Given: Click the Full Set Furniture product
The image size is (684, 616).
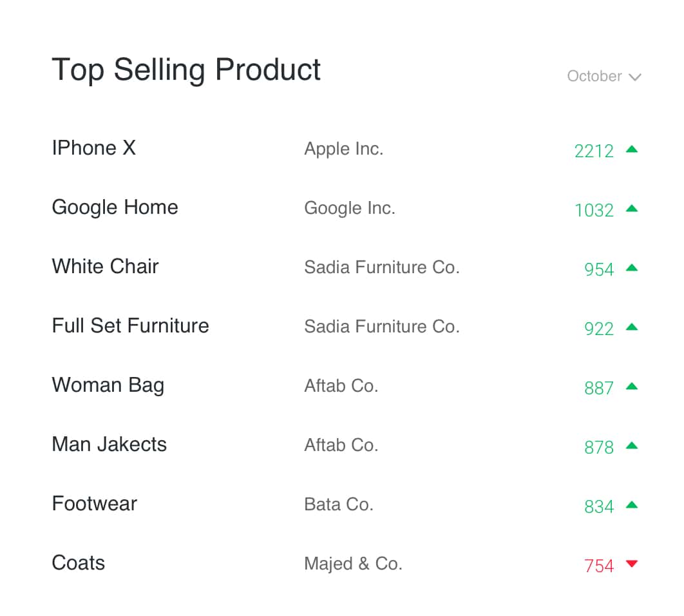Looking at the screenshot, I should [130, 326].
